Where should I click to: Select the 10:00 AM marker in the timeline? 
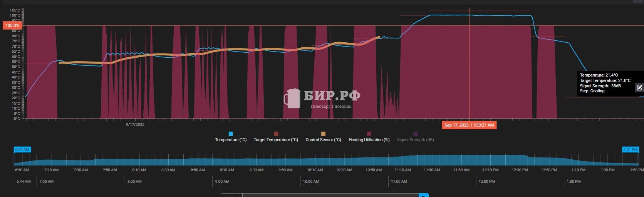(x=311, y=181)
